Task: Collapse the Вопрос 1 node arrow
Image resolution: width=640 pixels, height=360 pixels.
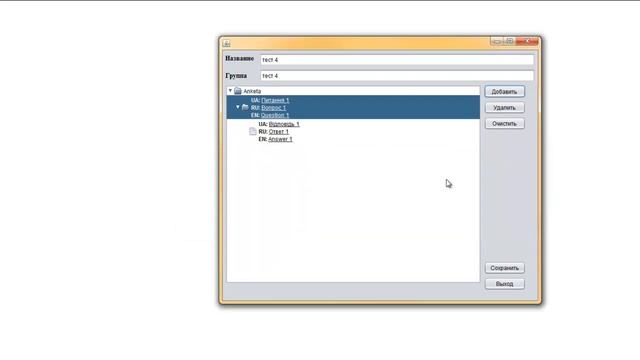Action: click(238, 107)
